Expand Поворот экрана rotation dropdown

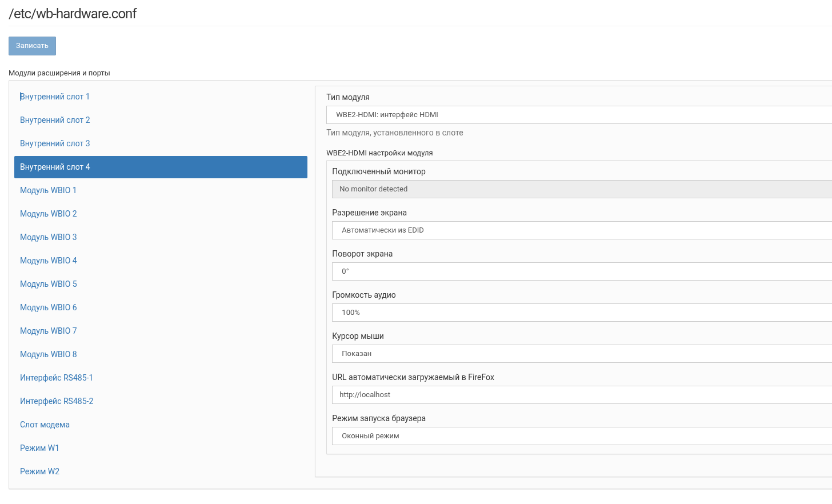tap(581, 271)
